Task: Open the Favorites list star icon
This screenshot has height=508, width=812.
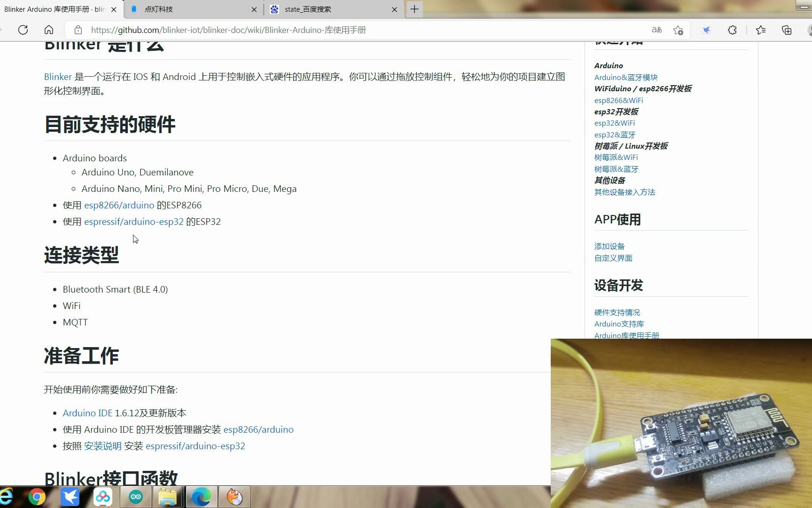Action: (760, 30)
